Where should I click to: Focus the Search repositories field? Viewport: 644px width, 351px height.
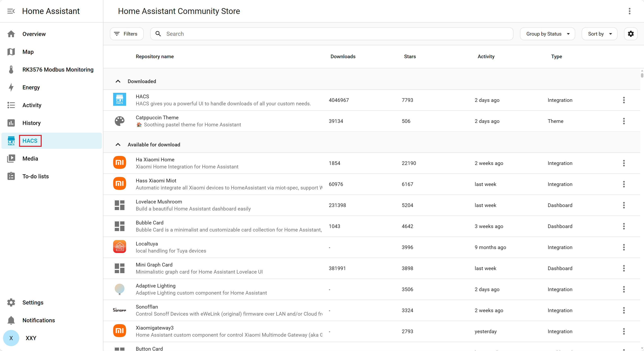332,34
